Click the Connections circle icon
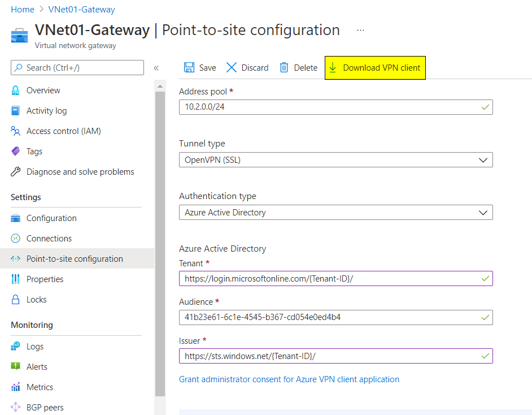Viewport: 532px width, 415px height. coord(16,239)
